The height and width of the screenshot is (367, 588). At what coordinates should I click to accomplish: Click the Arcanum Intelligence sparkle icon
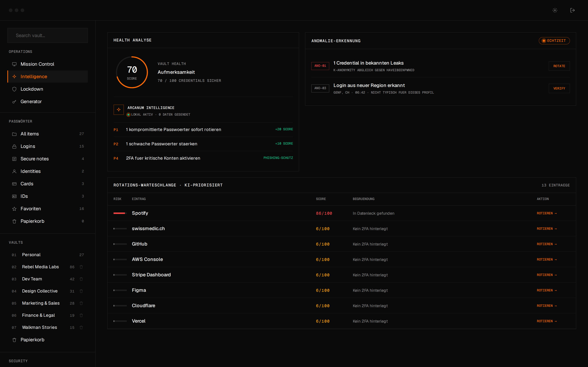(x=119, y=110)
